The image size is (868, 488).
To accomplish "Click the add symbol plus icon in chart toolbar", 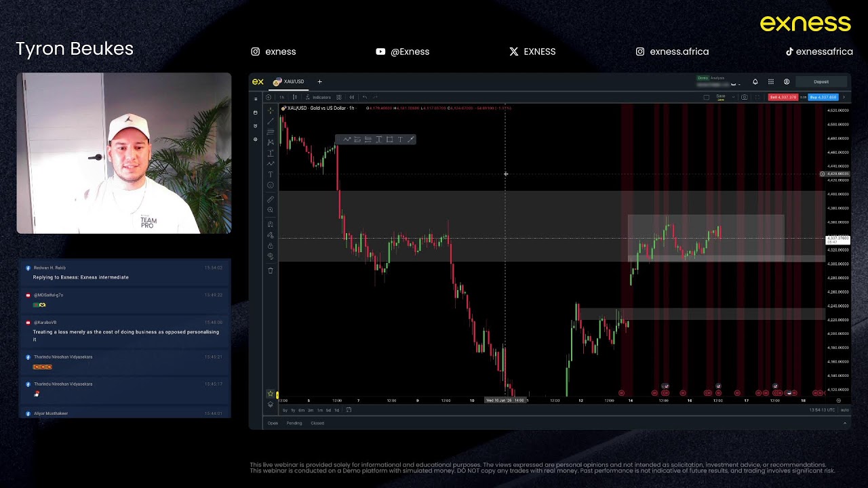I will (x=269, y=97).
